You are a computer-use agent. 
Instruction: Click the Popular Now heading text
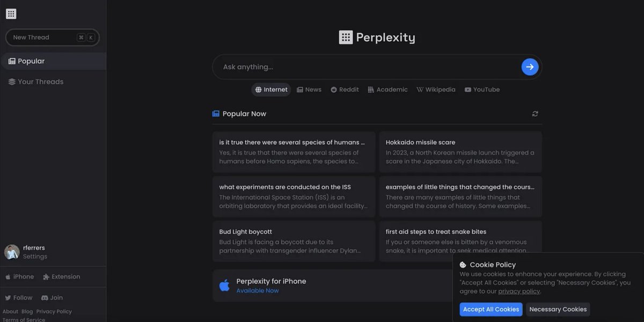244,114
